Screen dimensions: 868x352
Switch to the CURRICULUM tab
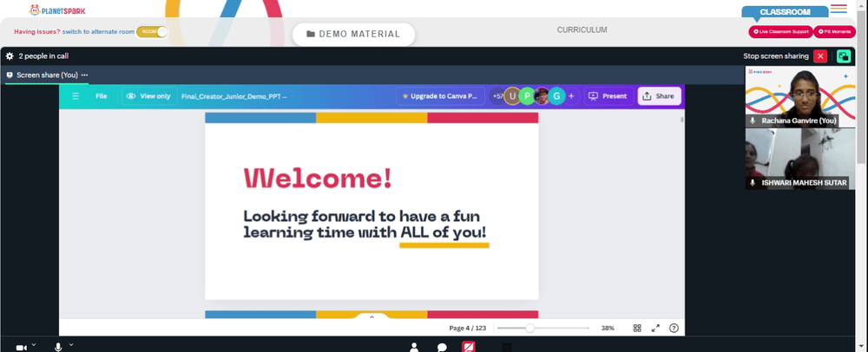[x=582, y=29]
